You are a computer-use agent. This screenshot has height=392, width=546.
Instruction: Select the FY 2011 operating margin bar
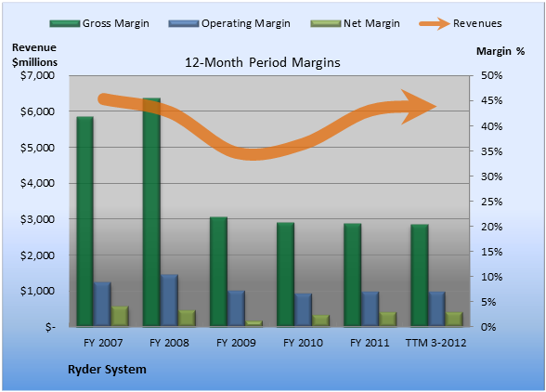(x=370, y=309)
